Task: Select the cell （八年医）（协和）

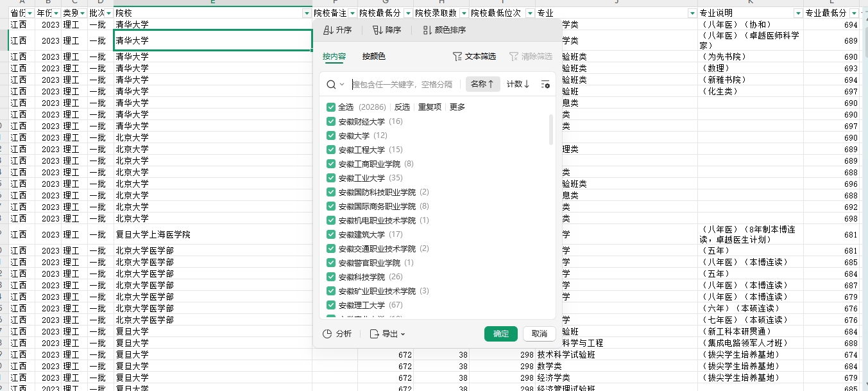Action: 751,24
